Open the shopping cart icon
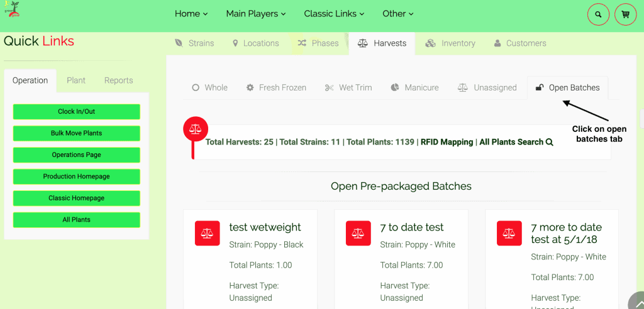The image size is (644, 309). pyautogui.click(x=626, y=14)
